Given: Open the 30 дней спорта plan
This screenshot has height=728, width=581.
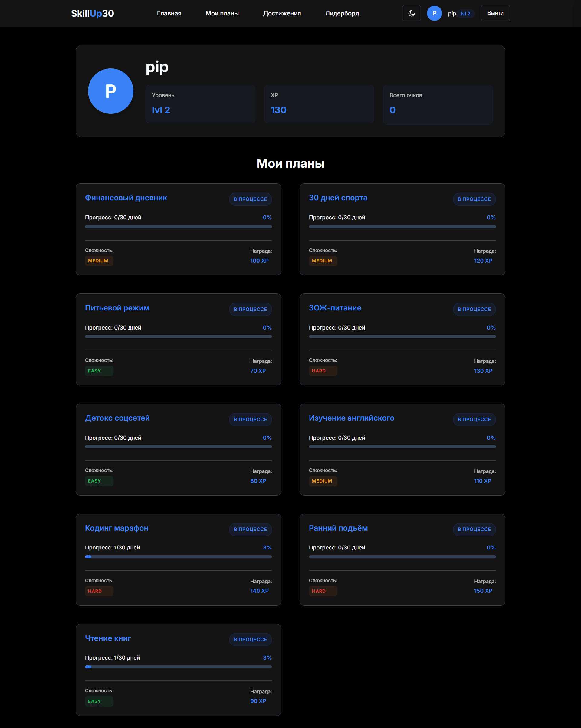Looking at the screenshot, I should [x=338, y=198].
